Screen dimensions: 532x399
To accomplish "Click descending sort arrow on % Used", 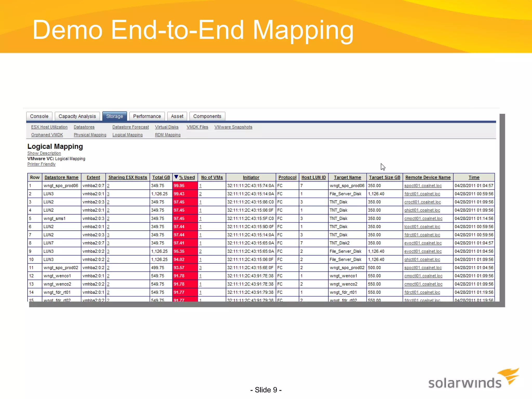I will click(x=176, y=177).
